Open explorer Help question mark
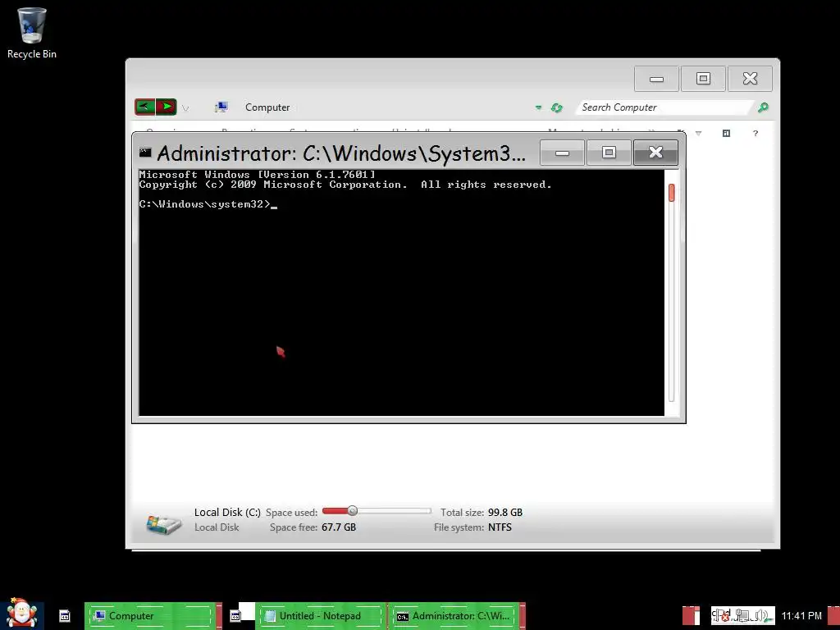Image resolution: width=840 pixels, height=630 pixels. click(756, 134)
